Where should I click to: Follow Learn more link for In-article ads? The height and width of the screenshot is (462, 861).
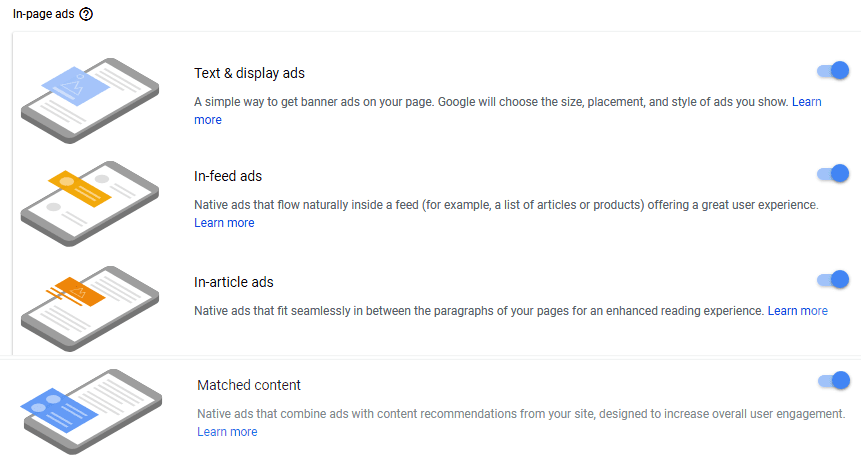tap(797, 311)
